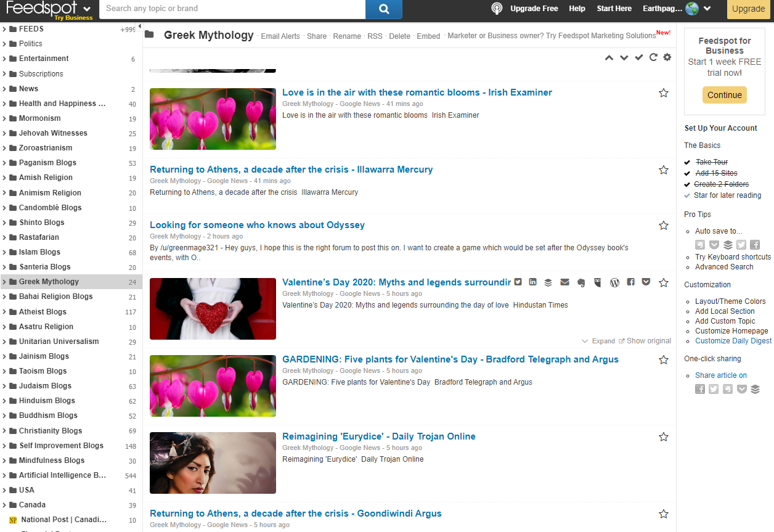Open the podcast icon in header
Viewport: 774px width, 532px height.
497,9
